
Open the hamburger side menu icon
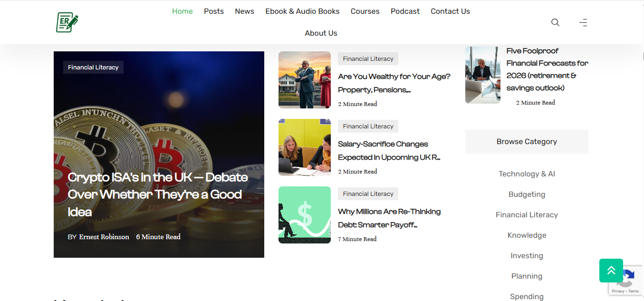pyautogui.click(x=583, y=22)
